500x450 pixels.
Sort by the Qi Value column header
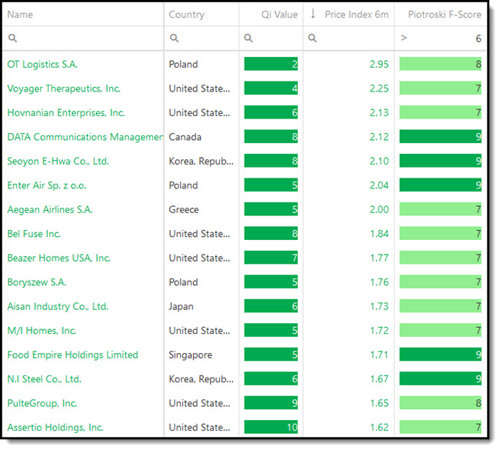click(279, 14)
